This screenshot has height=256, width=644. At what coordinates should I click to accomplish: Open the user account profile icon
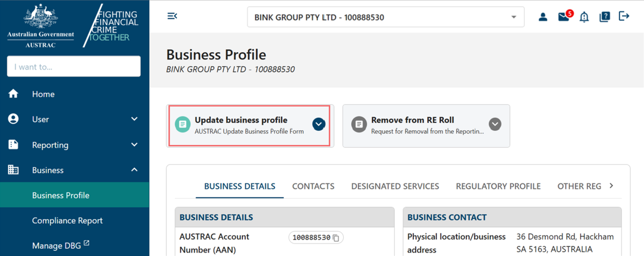click(x=543, y=17)
